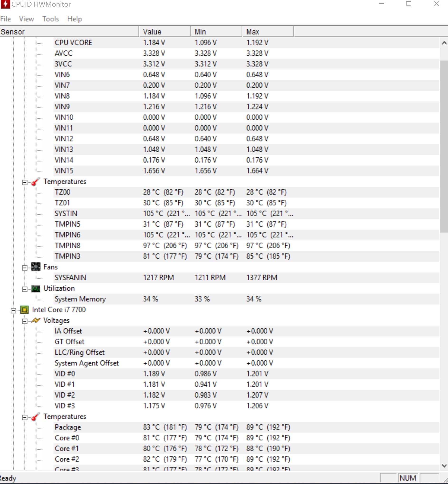Open the Help menu

tap(74, 19)
